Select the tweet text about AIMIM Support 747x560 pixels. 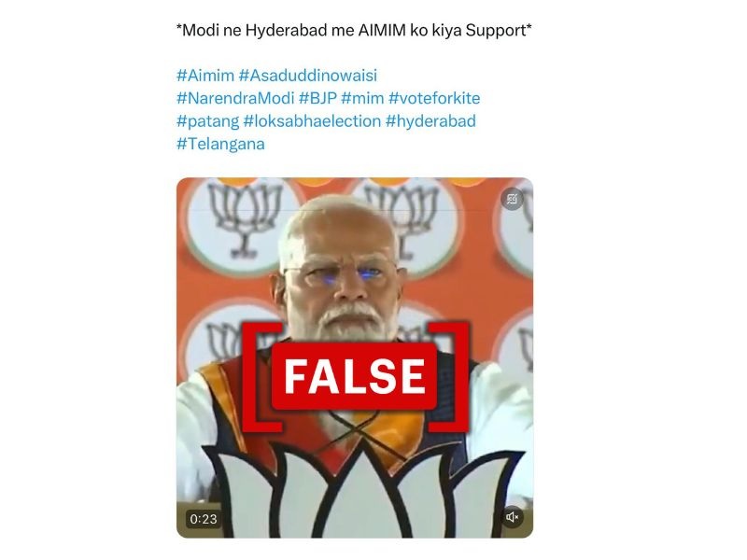[354, 30]
